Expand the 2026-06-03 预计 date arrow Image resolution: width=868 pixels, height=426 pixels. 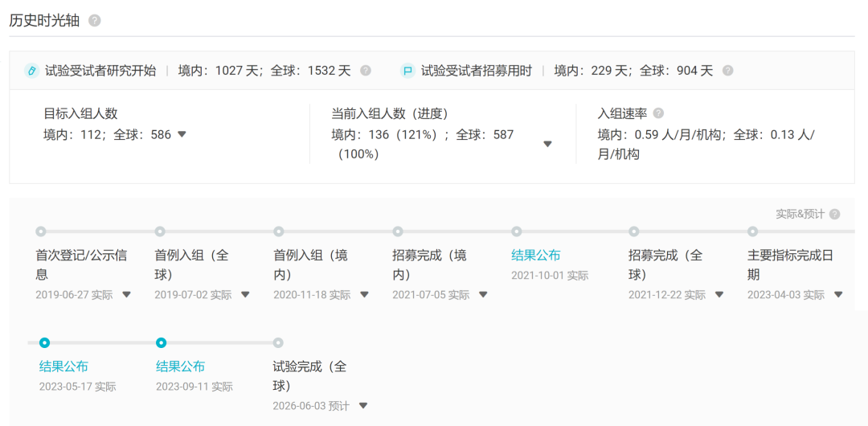[x=363, y=406]
